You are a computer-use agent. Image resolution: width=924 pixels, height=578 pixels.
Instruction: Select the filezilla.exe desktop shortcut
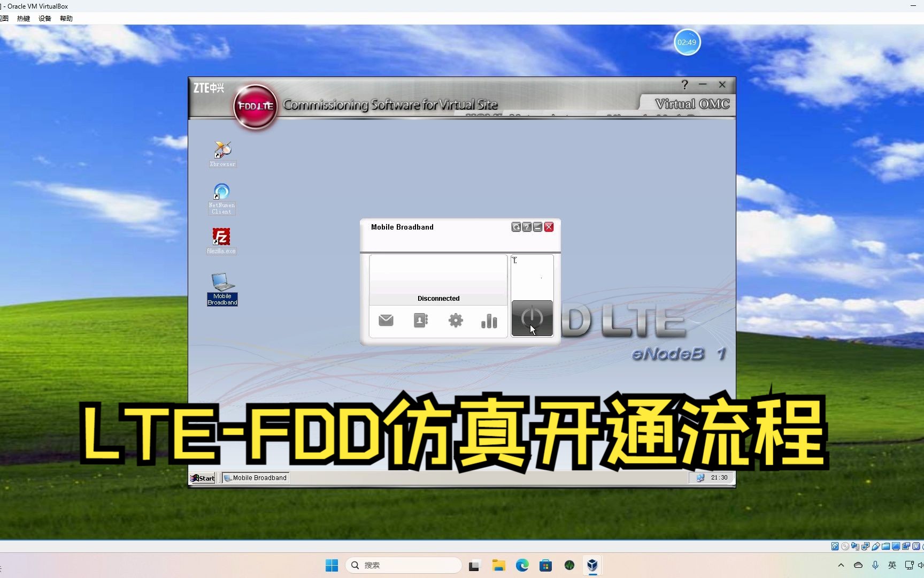tap(221, 241)
